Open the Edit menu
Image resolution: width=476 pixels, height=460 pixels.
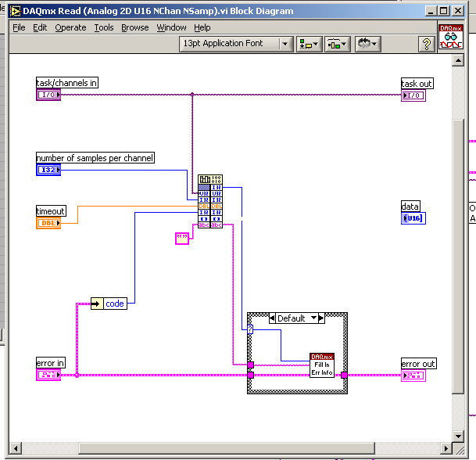point(40,27)
